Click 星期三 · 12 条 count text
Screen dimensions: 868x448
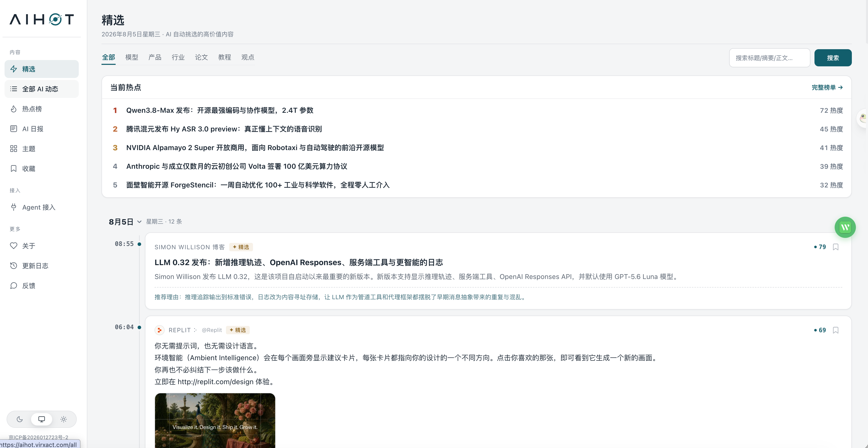(x=164, y=221)
